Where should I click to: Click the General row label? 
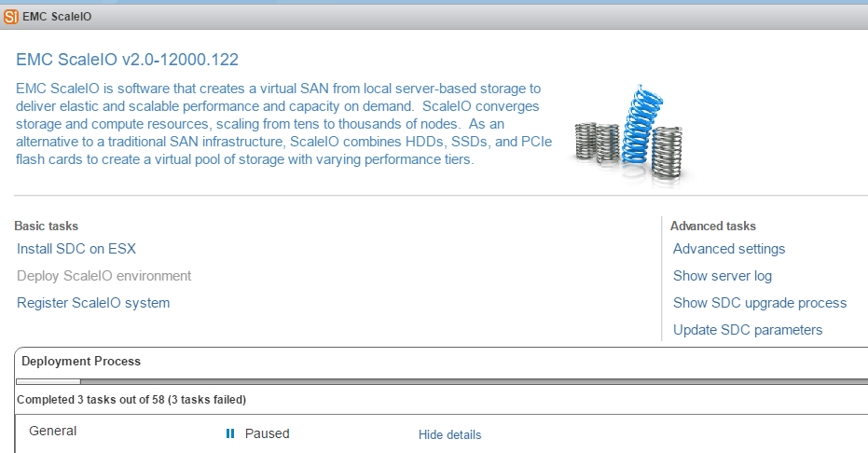[x=52, y=431]
